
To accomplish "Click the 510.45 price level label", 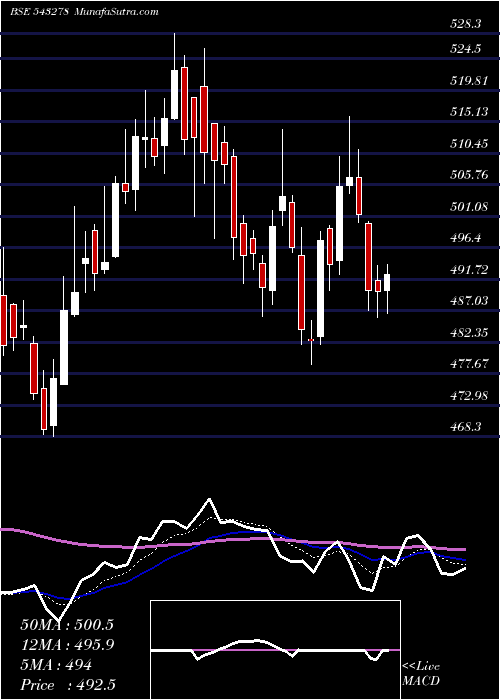I will click(x=467, y=144).
